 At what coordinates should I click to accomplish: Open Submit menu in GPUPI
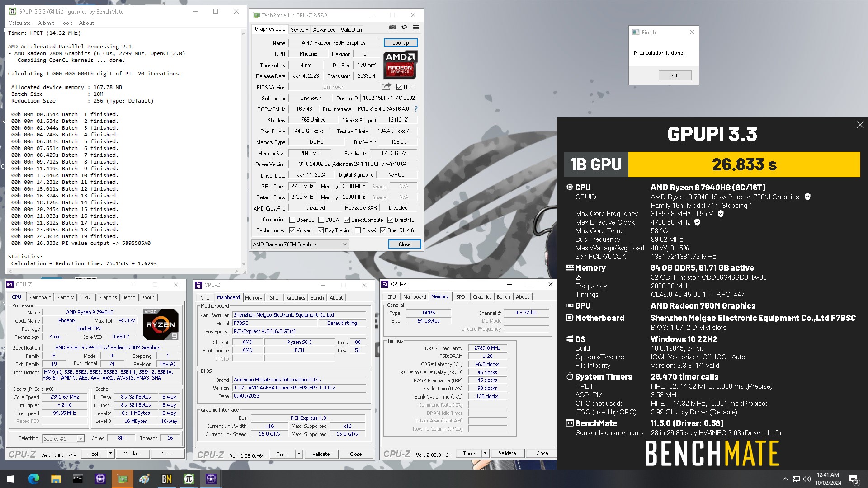(46, 23)
